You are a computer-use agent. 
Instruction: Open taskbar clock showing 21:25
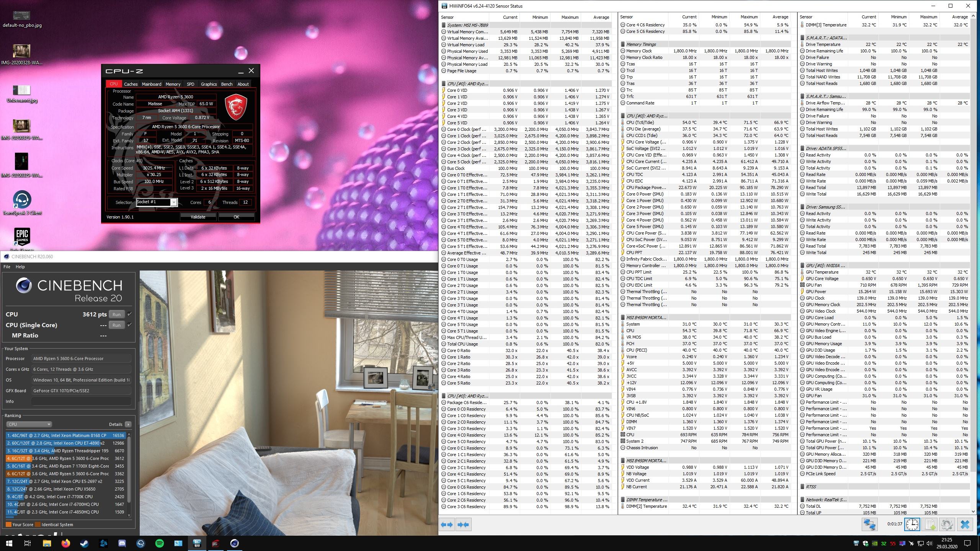(x=947, y=543)
